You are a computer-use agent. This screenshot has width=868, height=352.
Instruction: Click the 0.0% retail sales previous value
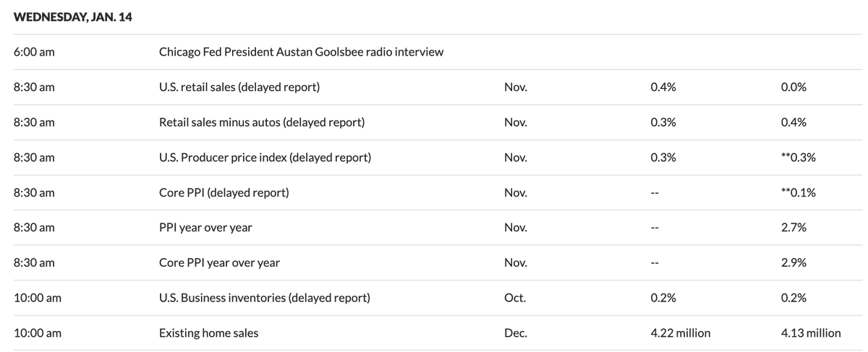click(x=793, y=87)
